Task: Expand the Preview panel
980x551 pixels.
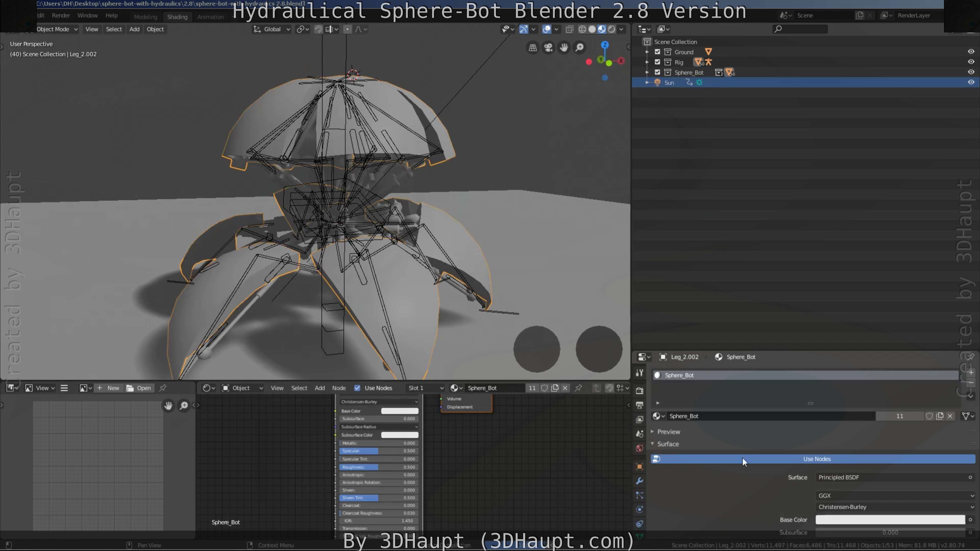Action: [653, 432]
